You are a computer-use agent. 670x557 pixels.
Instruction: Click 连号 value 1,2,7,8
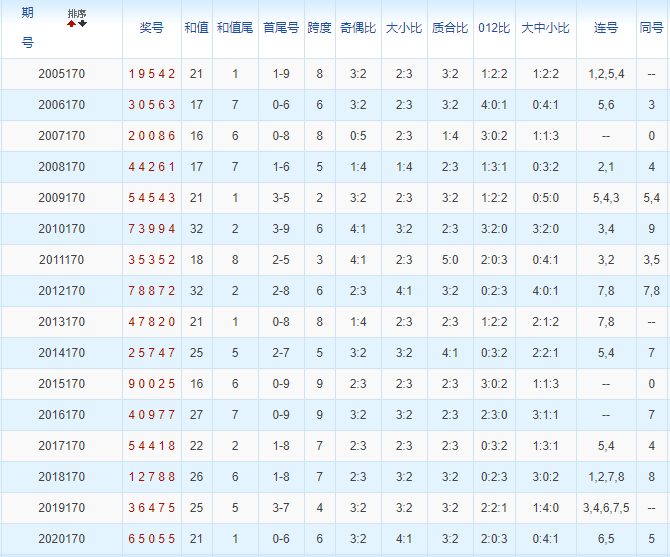pyautogui.click(x=606, y=477)
